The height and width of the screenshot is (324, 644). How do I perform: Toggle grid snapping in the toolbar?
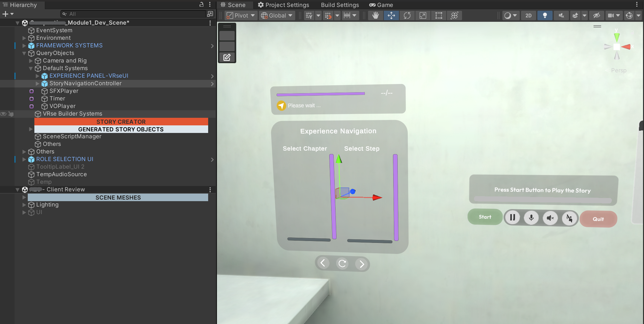tap(328, 15)
